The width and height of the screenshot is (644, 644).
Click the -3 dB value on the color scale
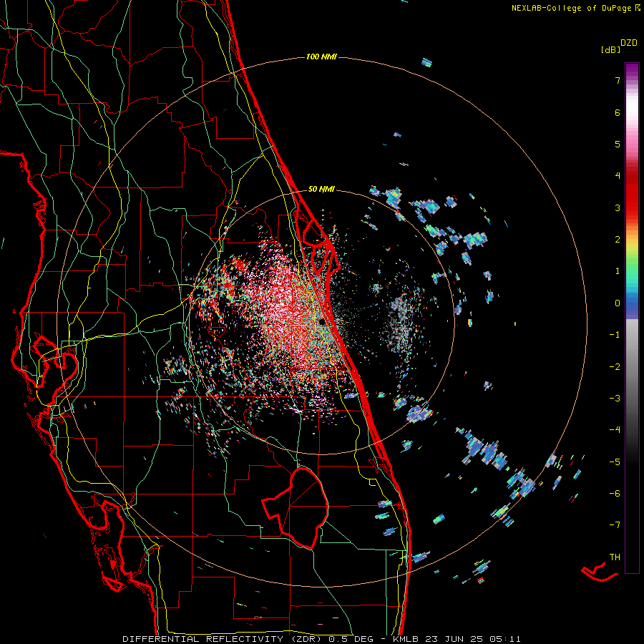615,399
